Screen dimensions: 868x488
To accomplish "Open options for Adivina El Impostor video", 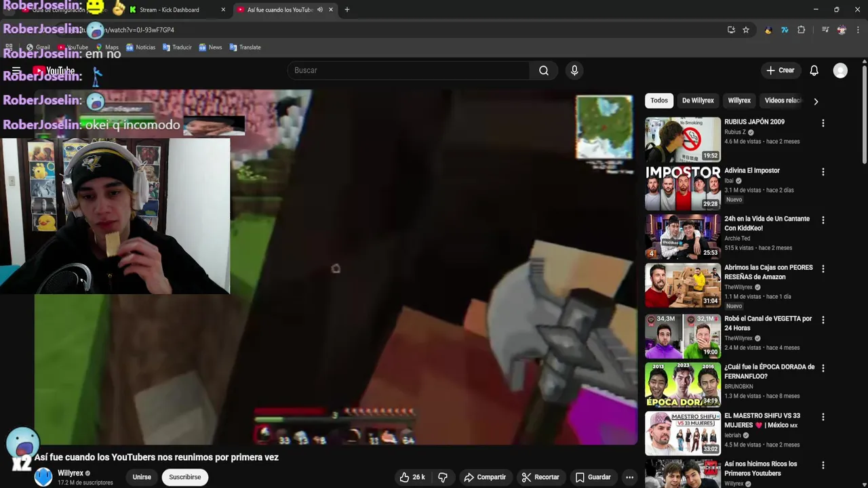I will pos(823,172).
